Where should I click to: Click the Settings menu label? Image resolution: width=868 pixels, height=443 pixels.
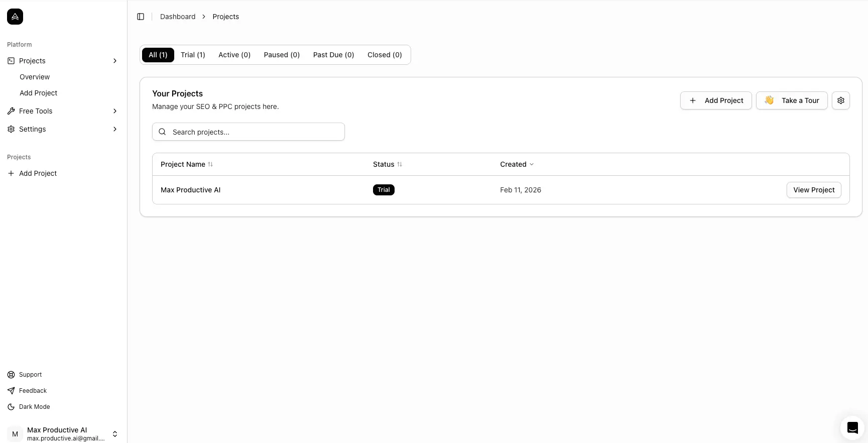point(33,129)
